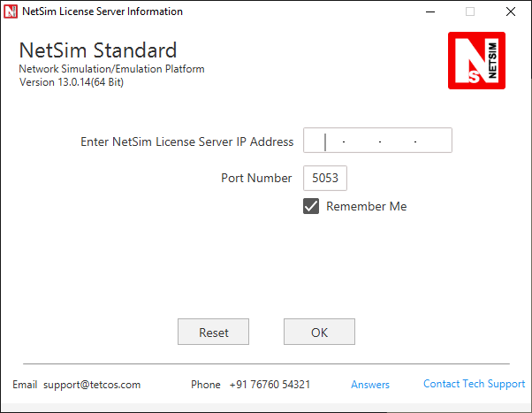Click the Network Simulation/Emulation Platform subtitle
This screenshot has width=532, height=413.
(x=111, y=69)
